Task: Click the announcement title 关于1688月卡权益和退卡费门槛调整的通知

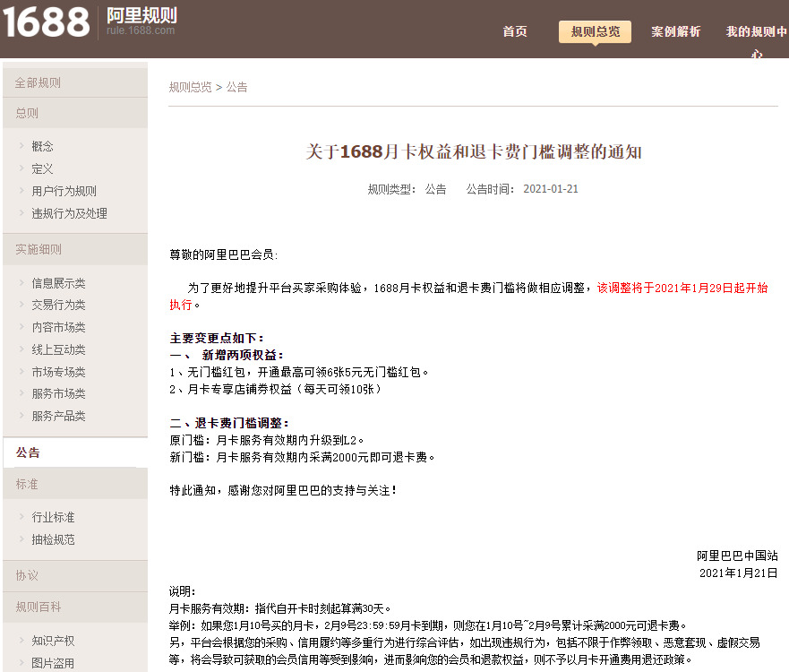Action: pyautogui.click(x=474, y=151)
